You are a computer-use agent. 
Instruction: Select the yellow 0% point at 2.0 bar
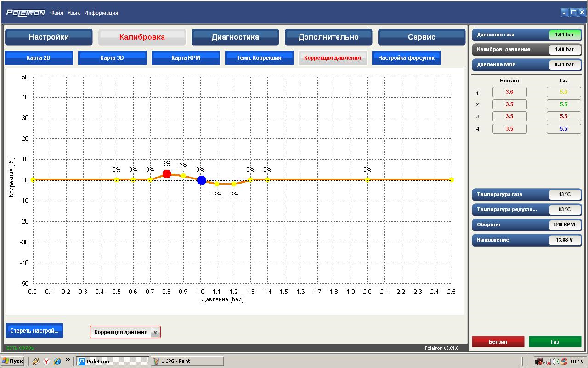(367, 180)
